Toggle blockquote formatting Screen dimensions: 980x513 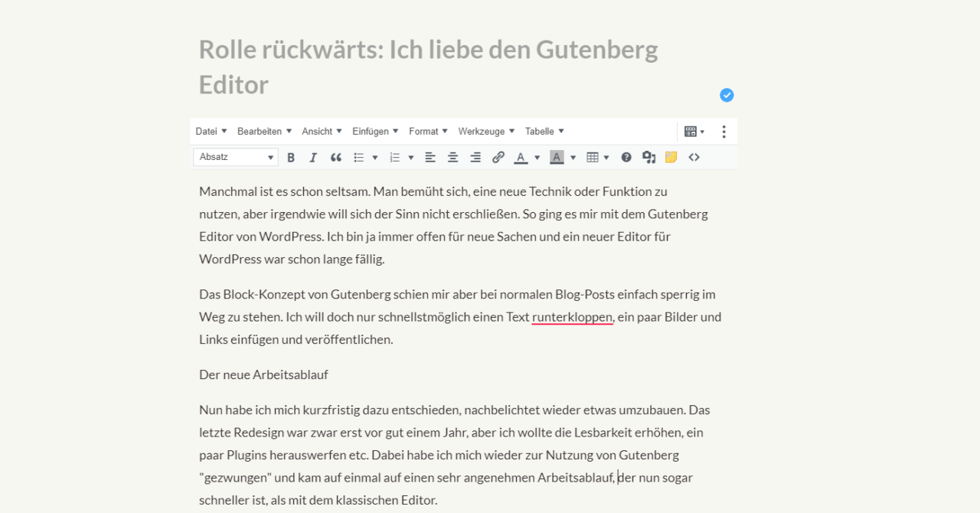coord(335,158)
